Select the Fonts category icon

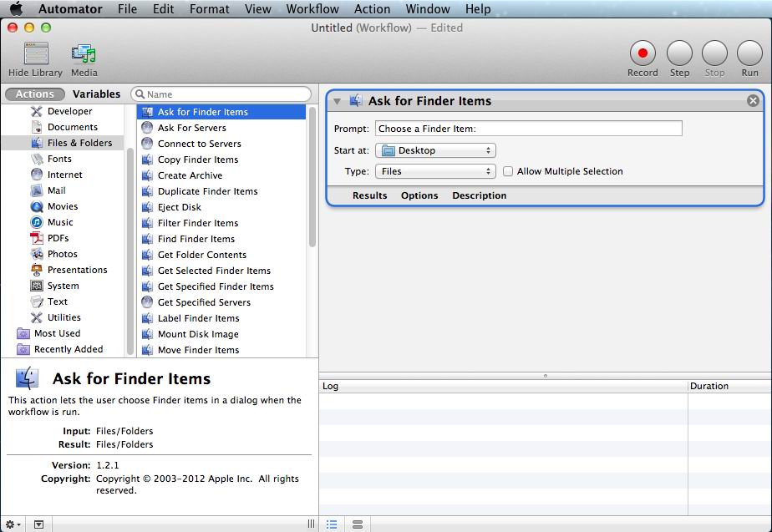click(x=37, y=159)
